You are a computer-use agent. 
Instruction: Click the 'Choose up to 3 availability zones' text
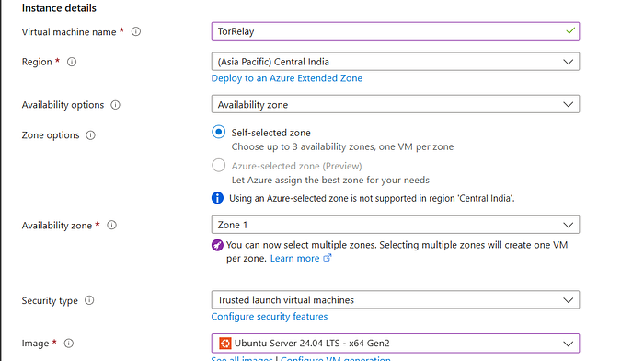(342, 146)
